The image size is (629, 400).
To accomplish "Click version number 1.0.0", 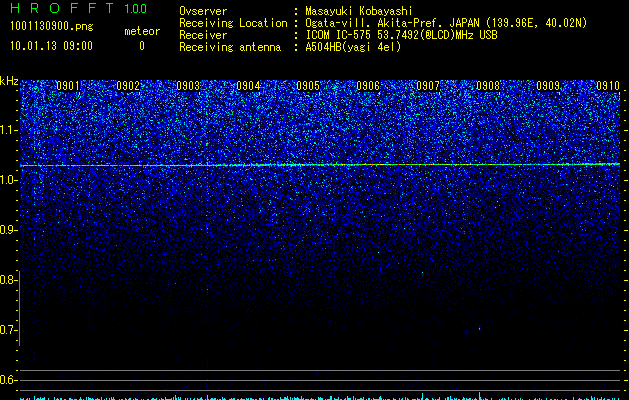I will (135, 9).
